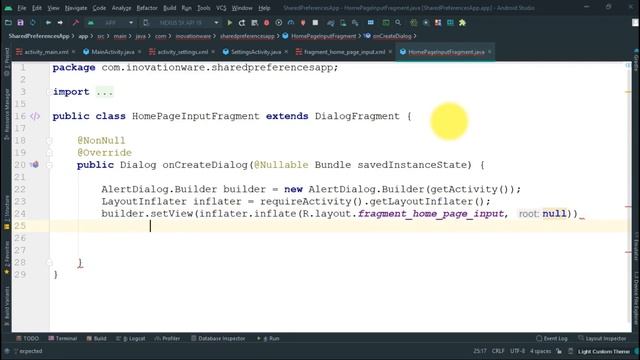Click the 4 spaces indent setting
This screenshot has width=640, height=360.
tap(540, 351)
